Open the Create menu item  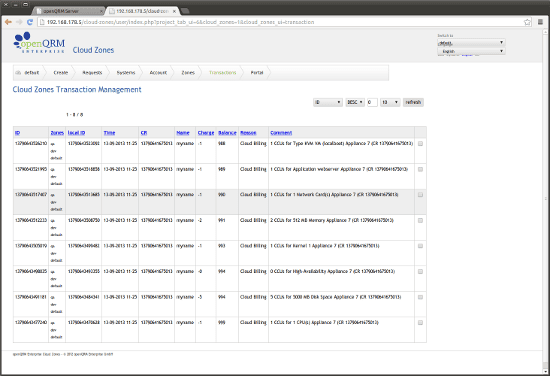pyautogui.click(x=60, y=73)
